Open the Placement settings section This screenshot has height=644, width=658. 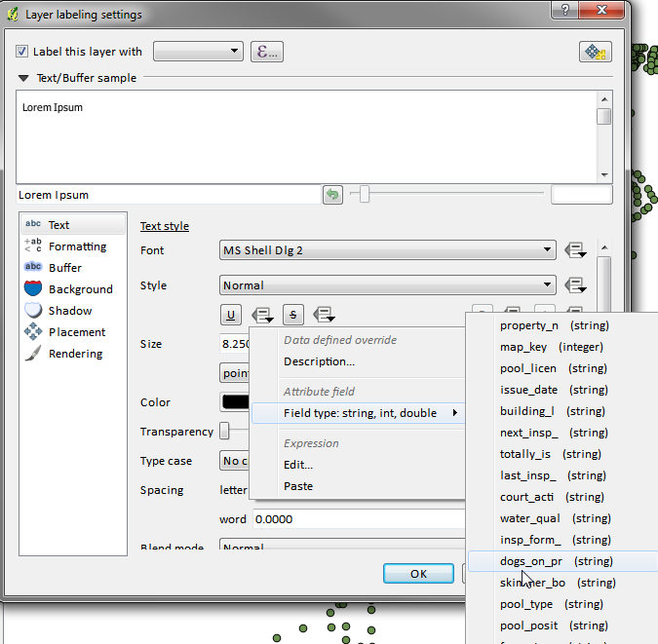(x=76, y=332)
